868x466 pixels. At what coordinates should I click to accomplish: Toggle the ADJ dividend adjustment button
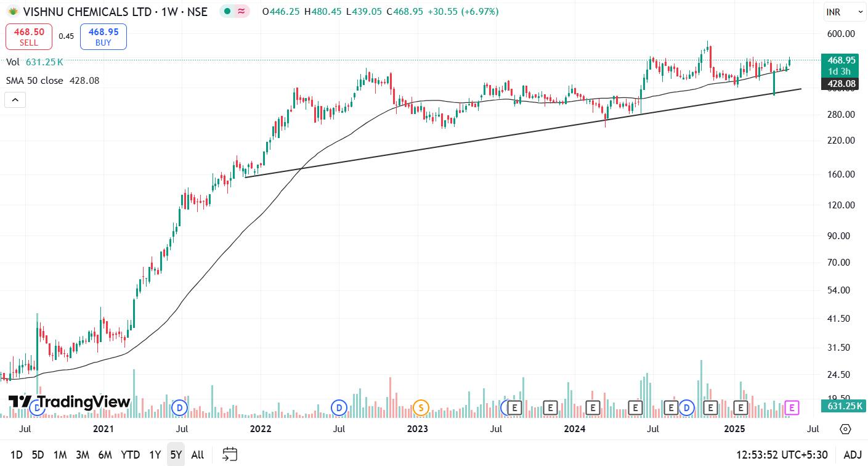(853, 455)
